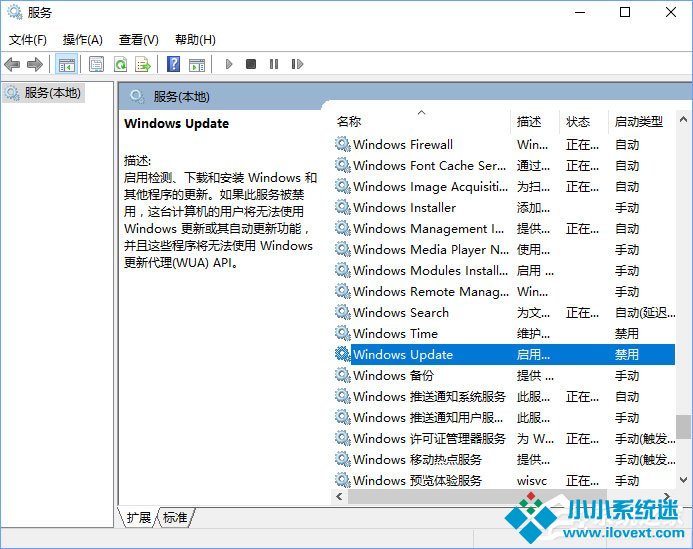
Task: Click the Export List toolbar icon
Action: click(143, 65)
